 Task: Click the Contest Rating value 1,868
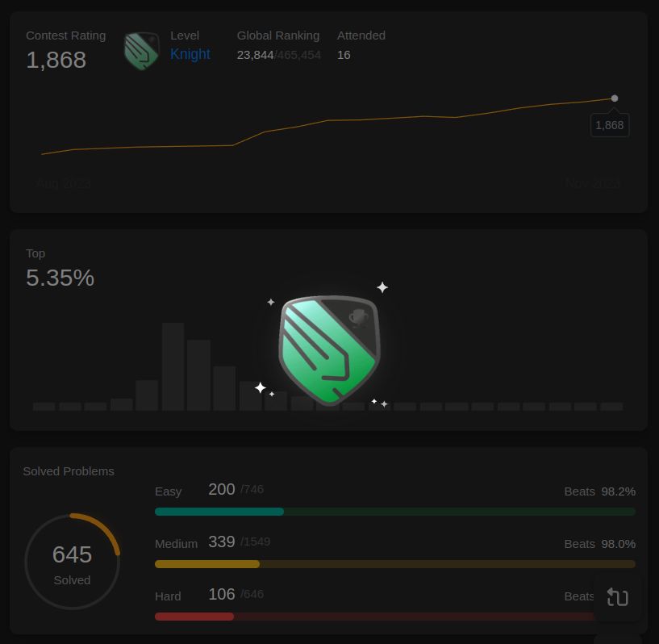56,60
